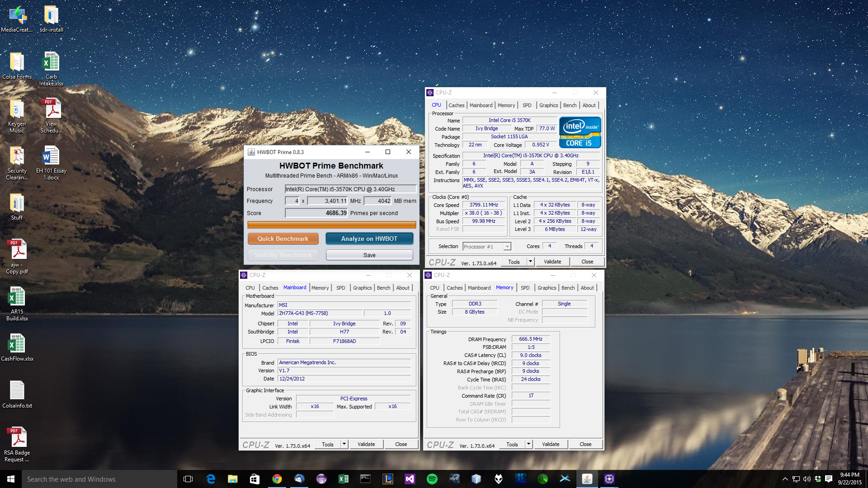Viewport: 868px width, 488px height.
Task: Click HWBOT orange benchmark progress bar
Action: point(331,225)
